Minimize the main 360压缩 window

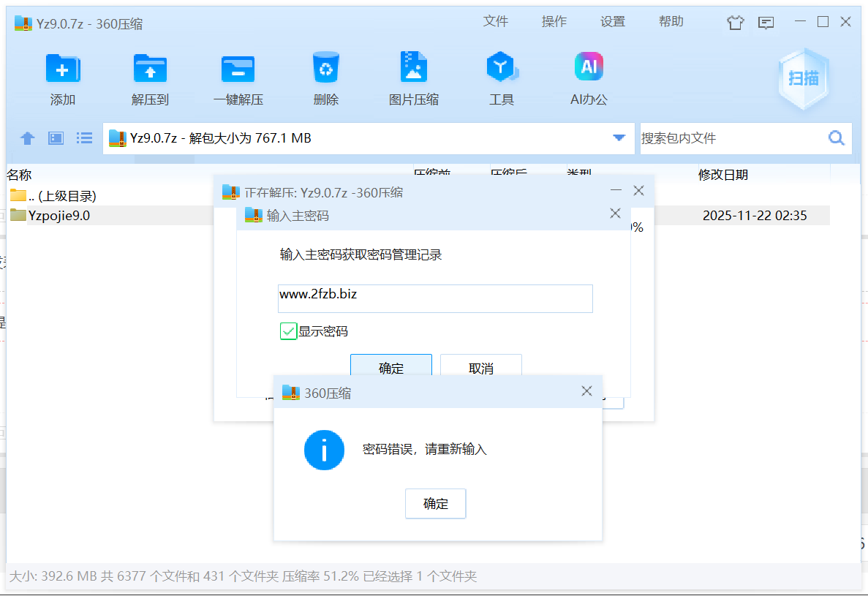(800, 22)
